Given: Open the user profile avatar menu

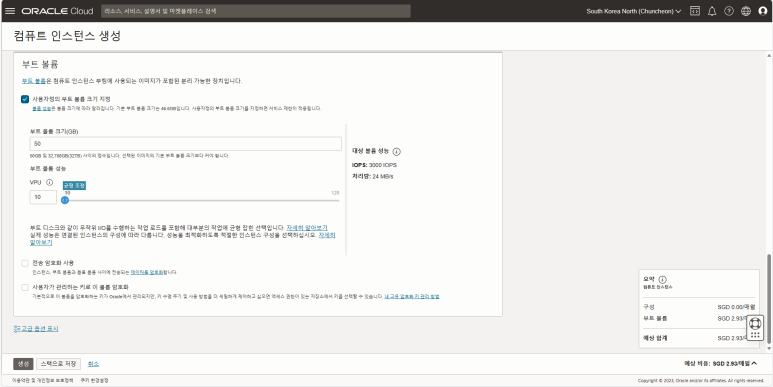Looking at the screenshot, I should [763, 11].
